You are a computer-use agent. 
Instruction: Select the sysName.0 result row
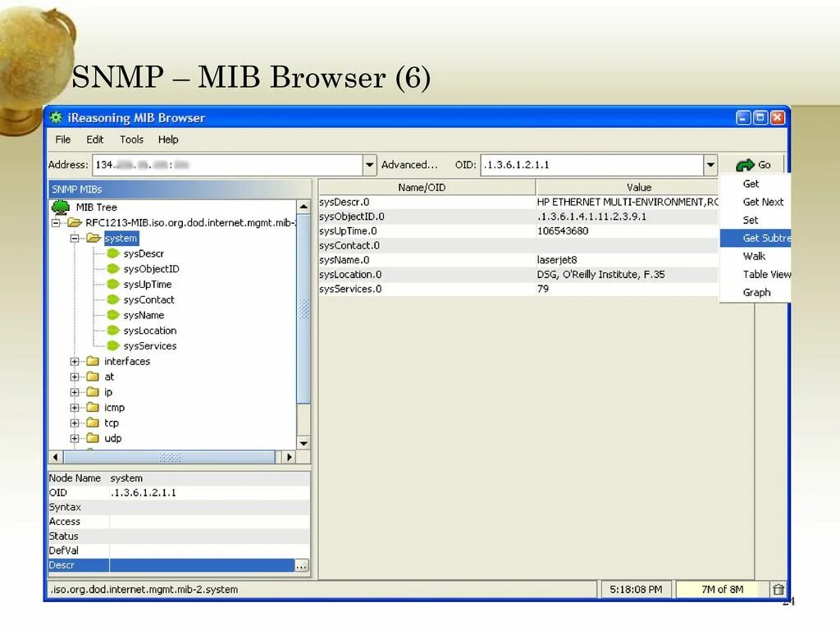[x=518, y=260]
